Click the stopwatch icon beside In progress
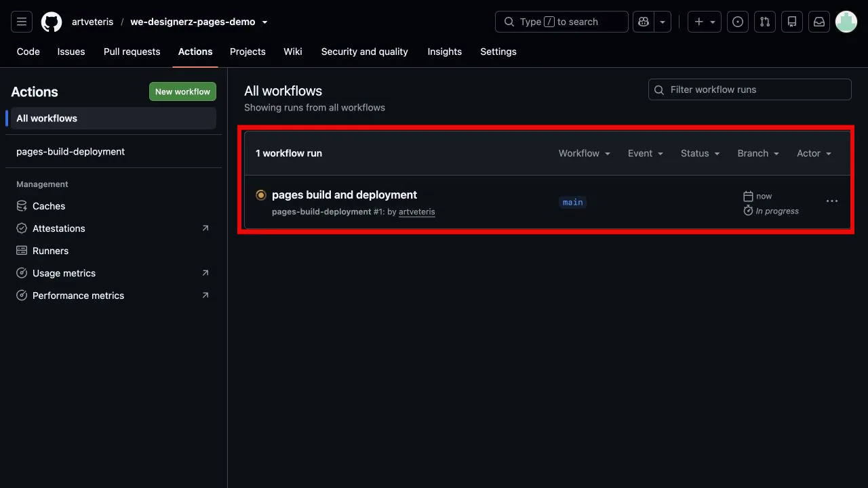Image resolution: width=868 pixels, height=488 pixels. pos(749,211)
